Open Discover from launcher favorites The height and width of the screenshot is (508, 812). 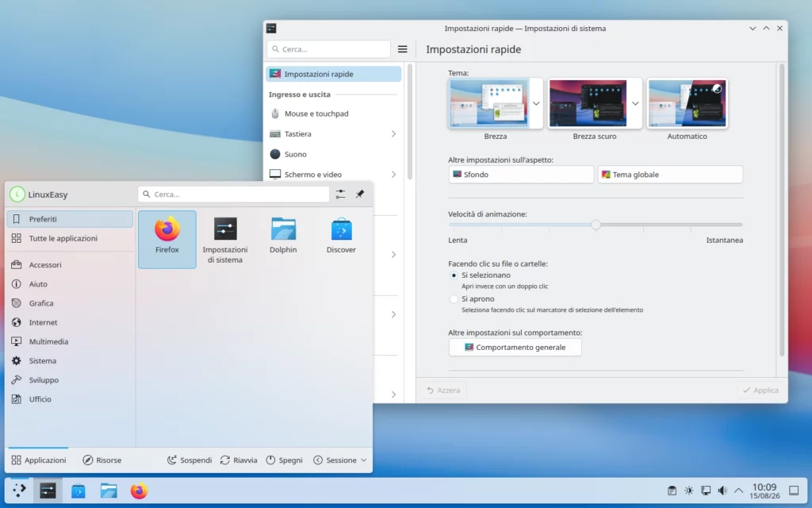click(x=341, y=240)
